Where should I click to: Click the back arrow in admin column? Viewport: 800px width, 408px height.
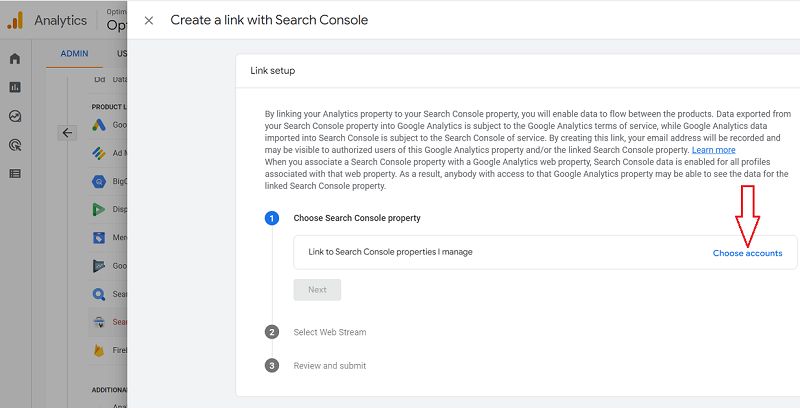point(67,133)
